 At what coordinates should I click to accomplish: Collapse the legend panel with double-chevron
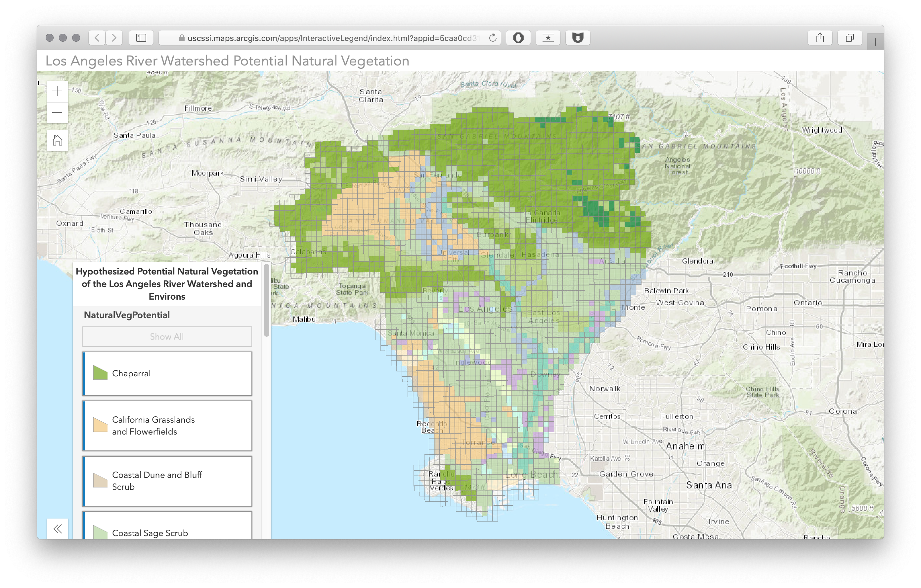[x=57, y=529]
